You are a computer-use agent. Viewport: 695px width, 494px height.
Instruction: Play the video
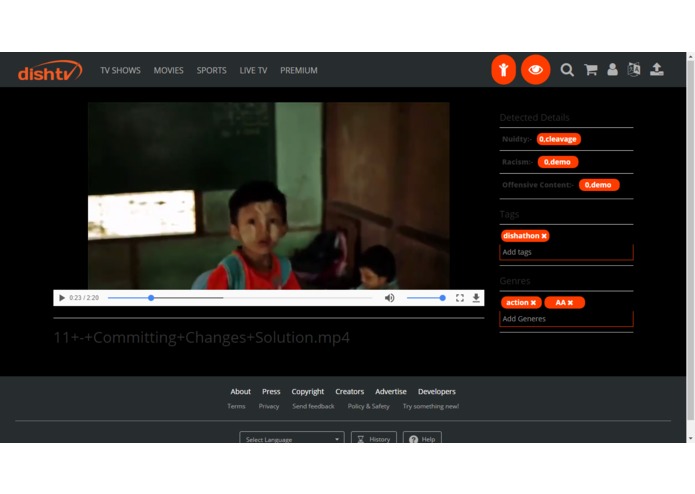click(62, 298)
